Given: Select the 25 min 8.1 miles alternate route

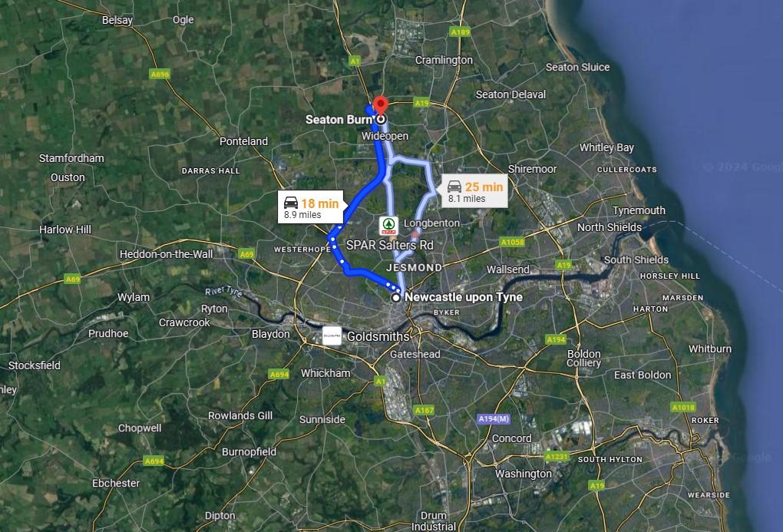Looking at the screenshot, I should coord(474,191).
